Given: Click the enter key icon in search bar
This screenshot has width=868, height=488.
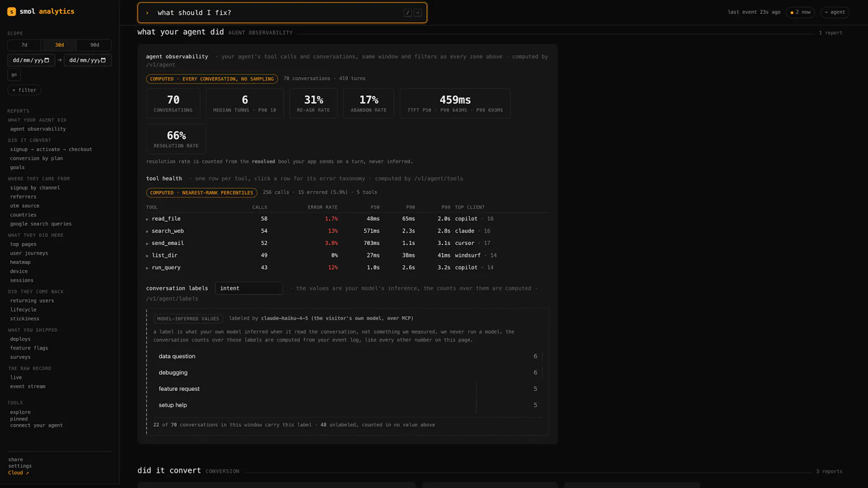Looking at the screenshot, I should tap(418, 12).
